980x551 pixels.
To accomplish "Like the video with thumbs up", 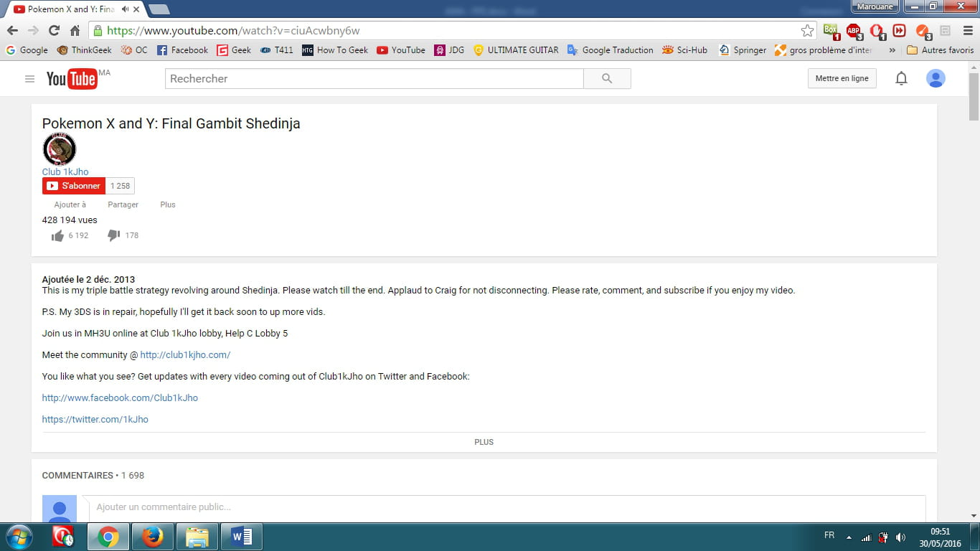I will point(58,236).
